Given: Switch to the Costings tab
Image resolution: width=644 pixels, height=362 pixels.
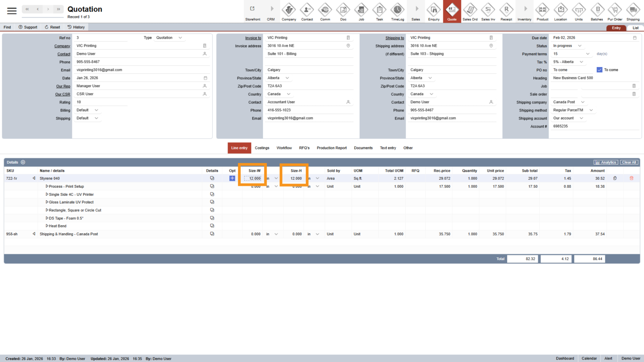Looking at the screenshot, I should [262, 148].
